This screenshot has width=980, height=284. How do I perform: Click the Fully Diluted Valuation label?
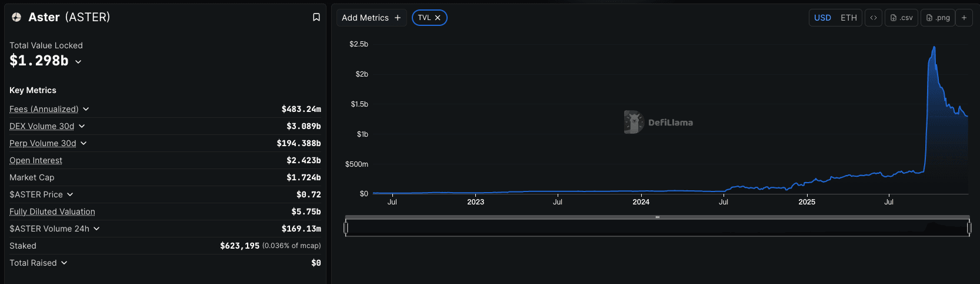tap(52, 212)
